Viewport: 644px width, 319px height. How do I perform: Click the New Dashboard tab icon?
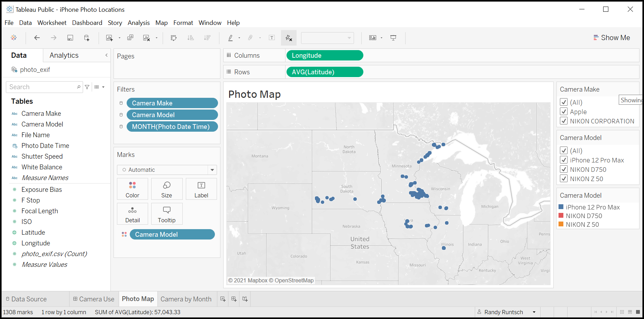234,299
